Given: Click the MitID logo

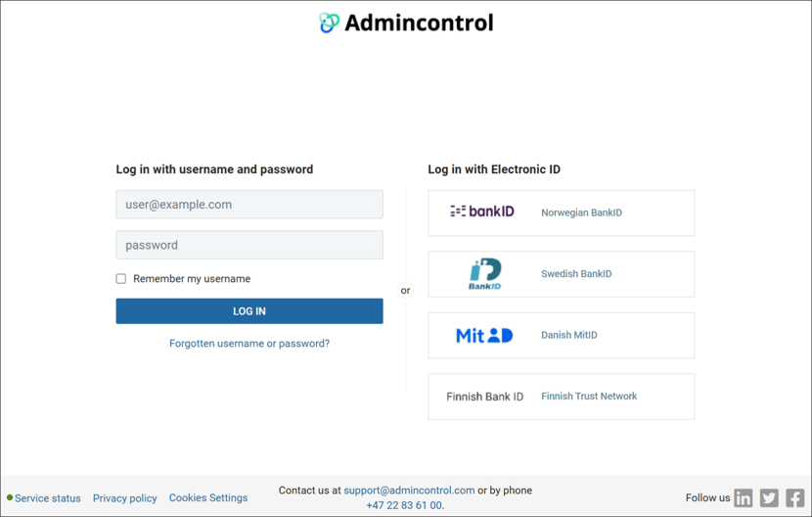Looking at the screenshot, I should [x=484, y=336].
